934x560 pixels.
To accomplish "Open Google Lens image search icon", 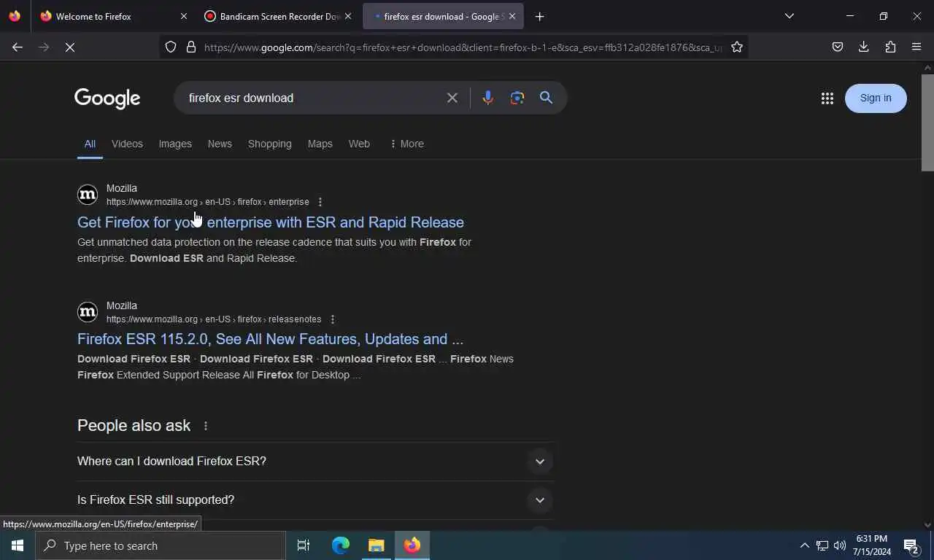I will (x=517, y=98).
